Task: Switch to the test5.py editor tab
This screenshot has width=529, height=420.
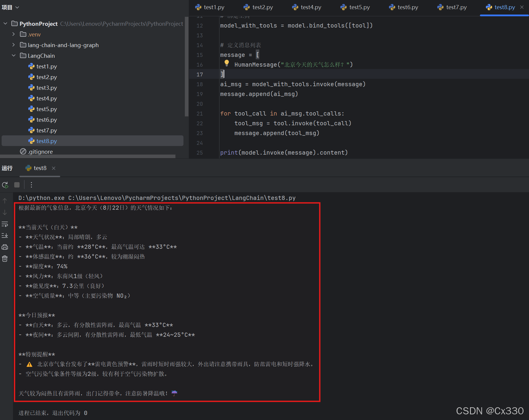Action: (355, 7)
